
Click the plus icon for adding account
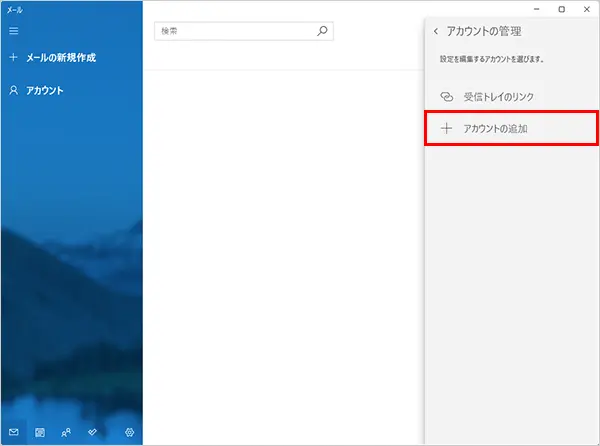click(446, 129)
